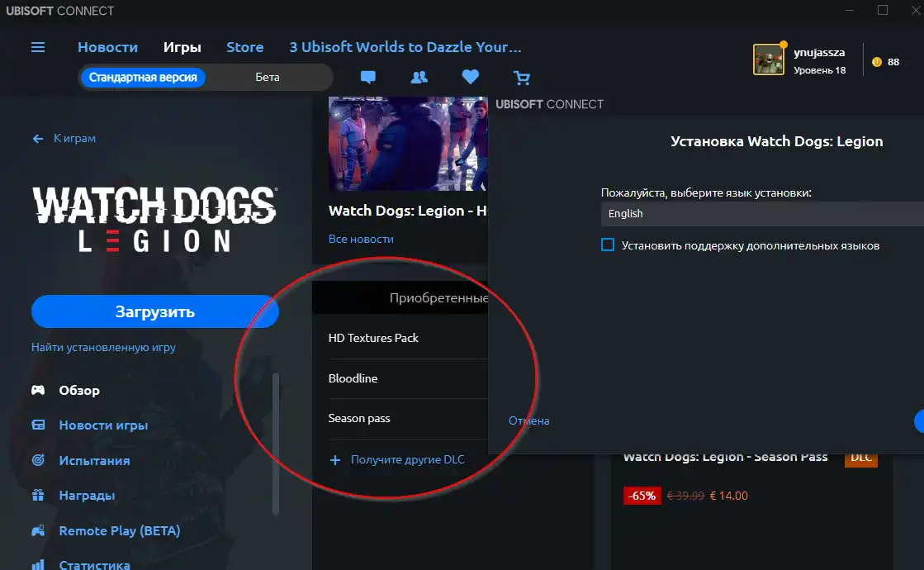Click the Watch Dogs: Legion news headline
Screen dimensions: 924x570
coord(408,211)
